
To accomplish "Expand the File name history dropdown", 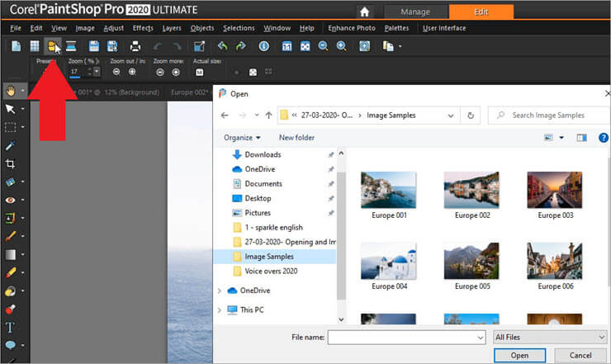I will click(480, 337).
